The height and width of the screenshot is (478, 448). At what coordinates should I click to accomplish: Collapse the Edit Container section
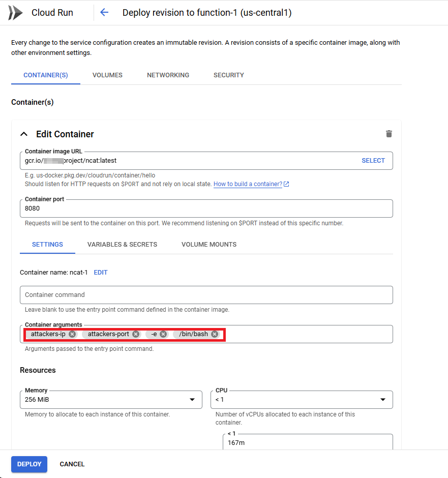pyautogui.click(x=23, y=134)
